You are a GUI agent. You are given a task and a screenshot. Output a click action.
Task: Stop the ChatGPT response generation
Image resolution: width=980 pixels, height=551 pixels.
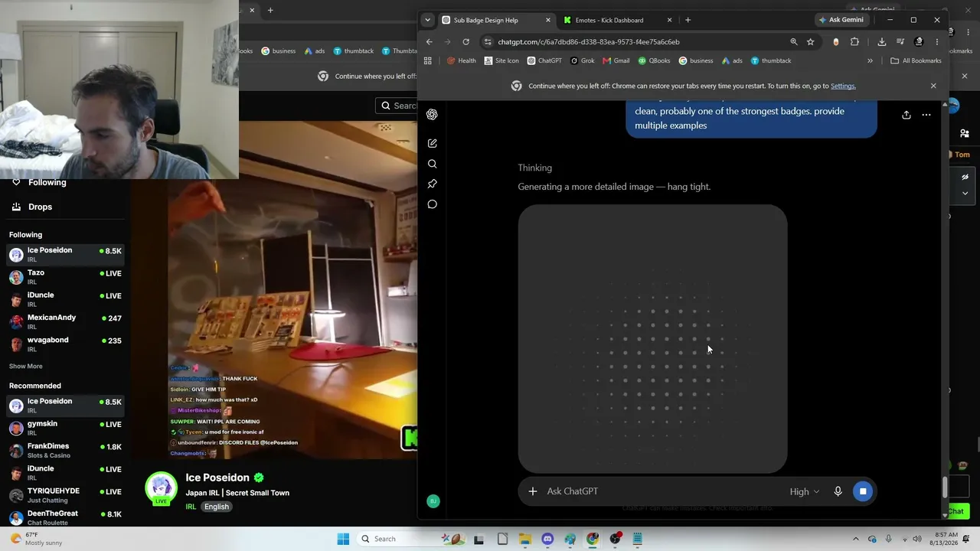(x=863, y=491)
